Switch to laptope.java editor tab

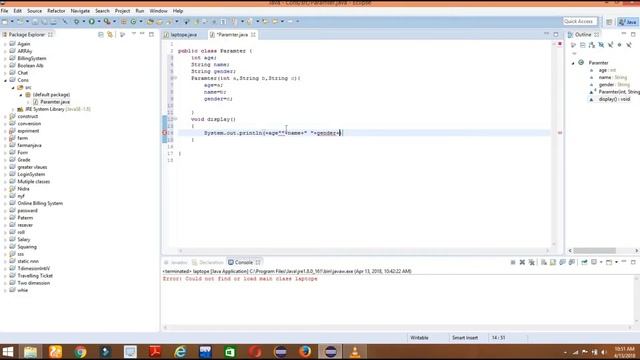coord(183,35)
